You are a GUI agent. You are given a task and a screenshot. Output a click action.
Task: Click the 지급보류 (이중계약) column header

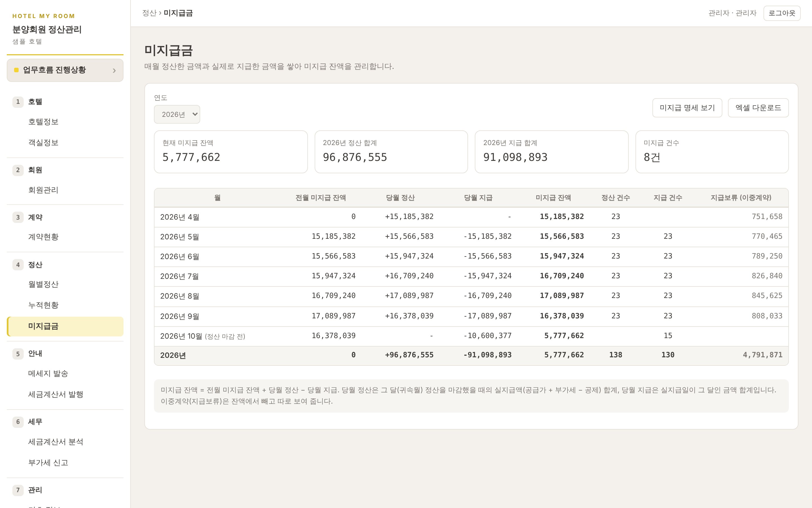741,198
